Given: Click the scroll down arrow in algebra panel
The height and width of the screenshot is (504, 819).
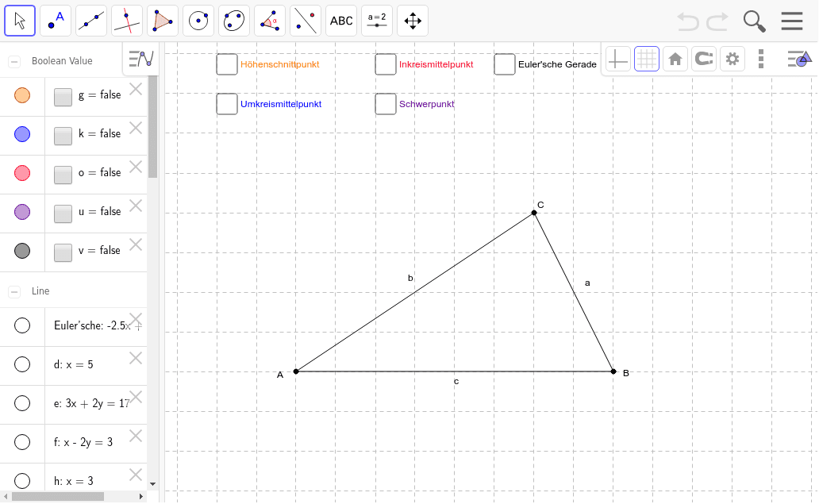Looking at the screenshot, I should [152, 484].
